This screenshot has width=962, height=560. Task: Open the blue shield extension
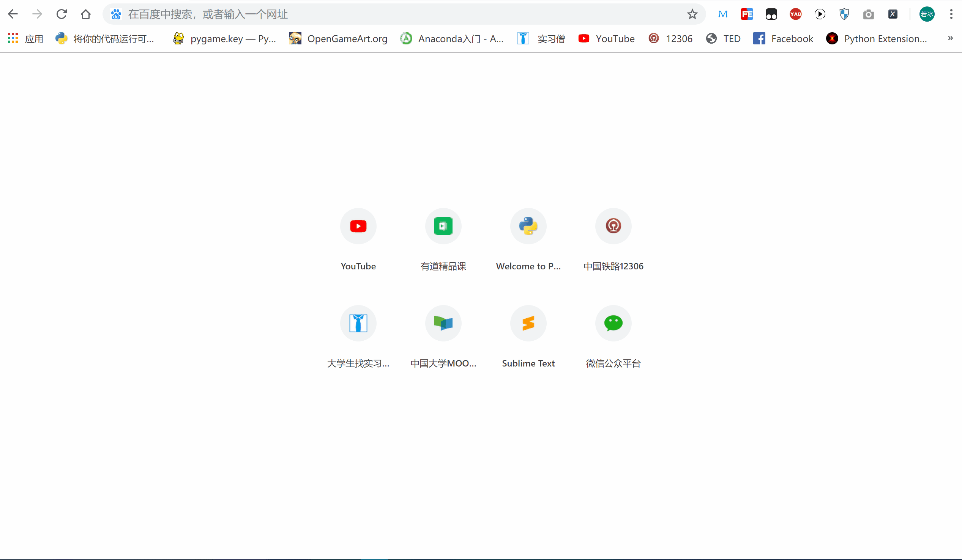point(844,14)
